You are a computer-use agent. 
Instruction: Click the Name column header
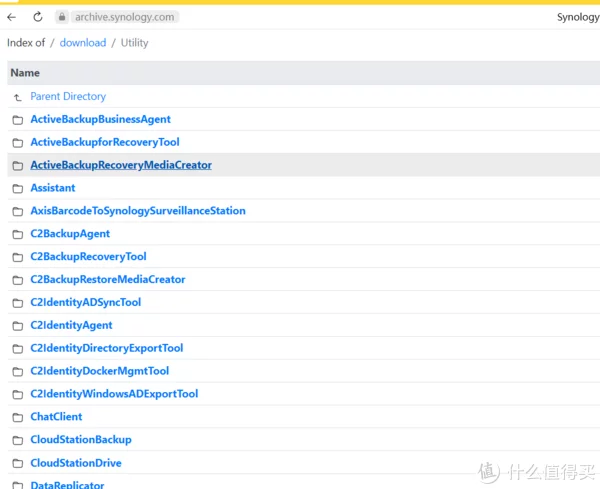pos(25,73)
